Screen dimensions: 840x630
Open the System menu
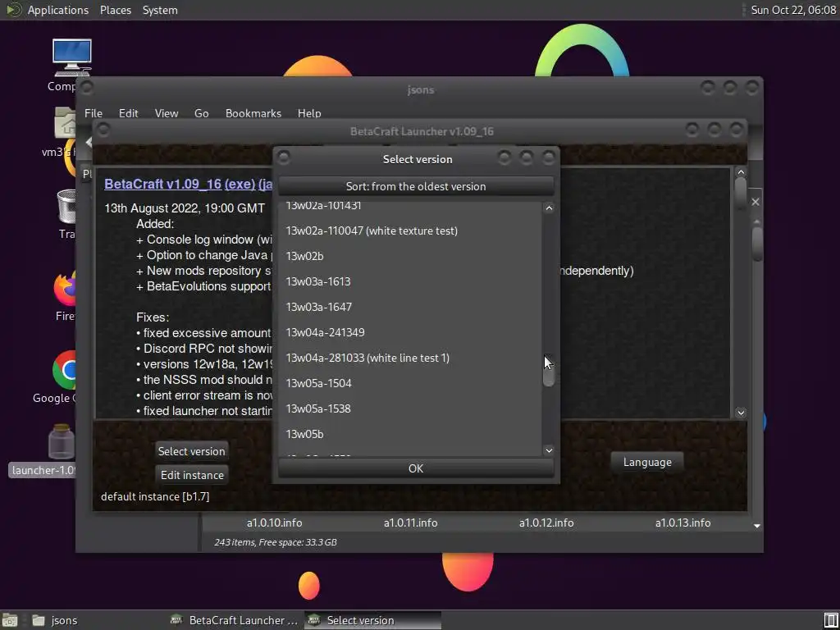[x=160, y=10]
